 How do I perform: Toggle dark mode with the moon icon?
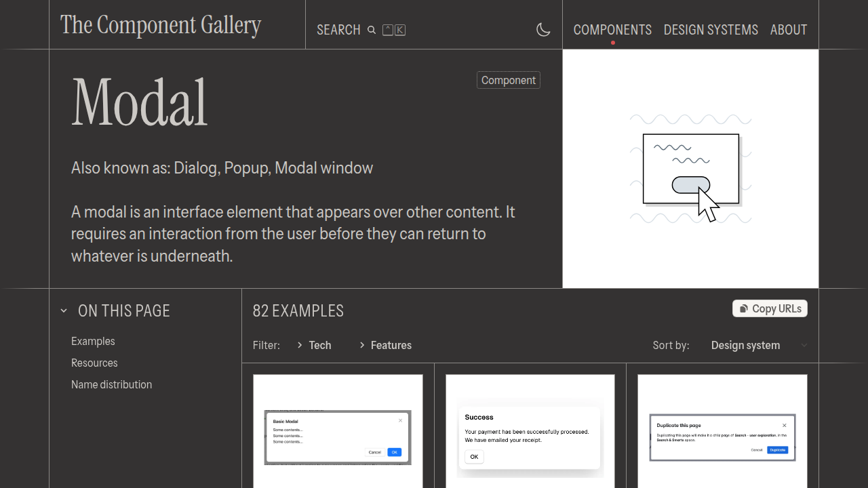tap(543, 29)
